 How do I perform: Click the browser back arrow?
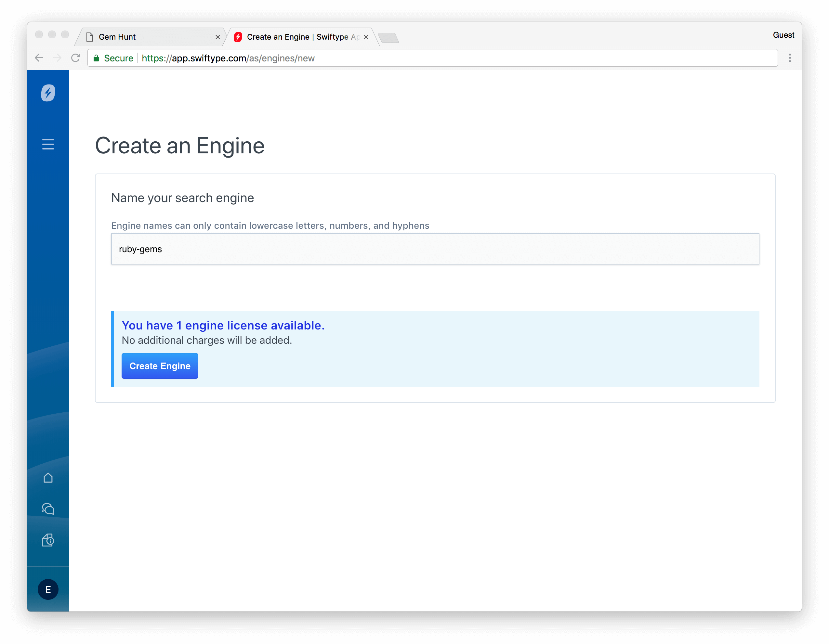pyautogui.click(x=39, y=58)
